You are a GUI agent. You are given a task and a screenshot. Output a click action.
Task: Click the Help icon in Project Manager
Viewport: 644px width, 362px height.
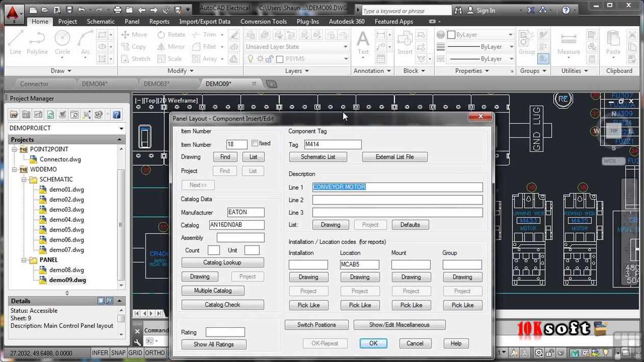(116, 115)
